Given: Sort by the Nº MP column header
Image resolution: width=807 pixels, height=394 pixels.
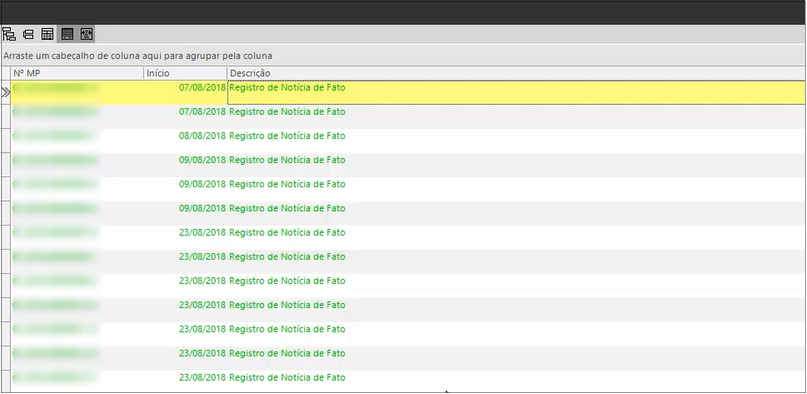Looking at the screenshot, I should point(77,74).
